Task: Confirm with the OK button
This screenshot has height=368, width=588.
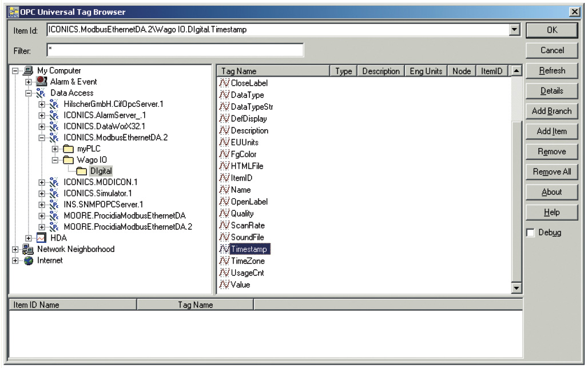Action: click(x=551, y=30)
